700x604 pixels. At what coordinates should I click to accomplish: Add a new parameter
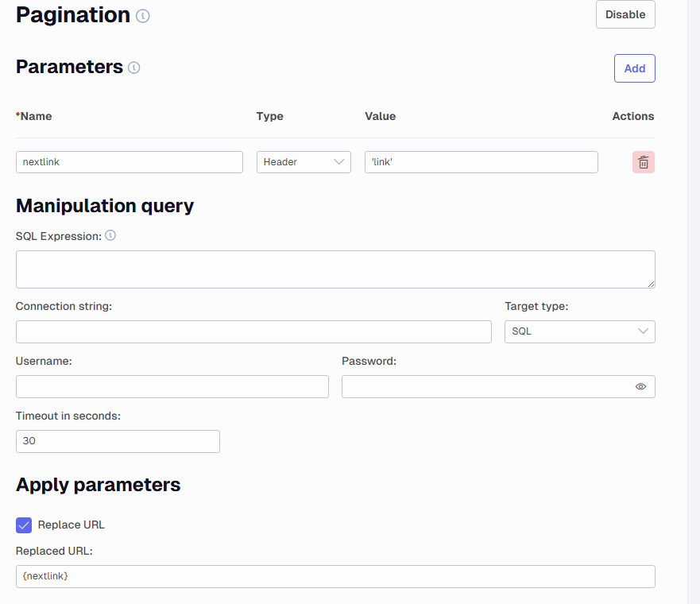click(x=634, y=68)
